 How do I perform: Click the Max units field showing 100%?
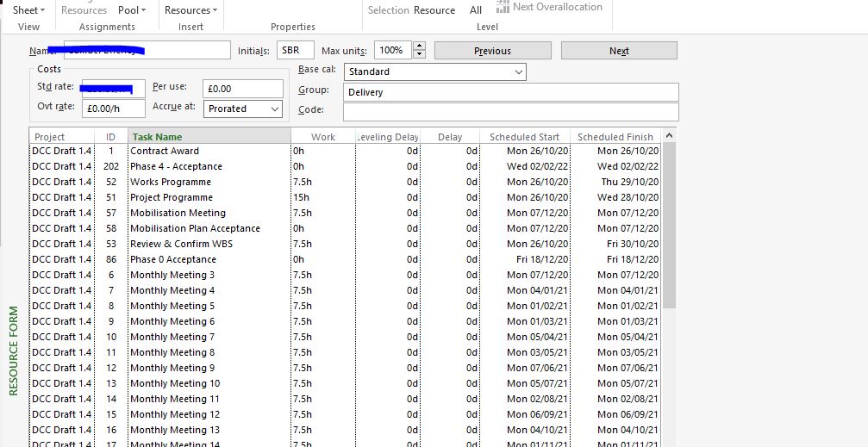393,50
